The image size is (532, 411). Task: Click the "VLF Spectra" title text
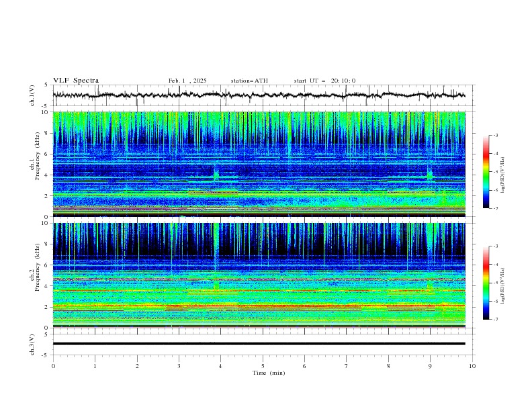[x=76, y=81]
